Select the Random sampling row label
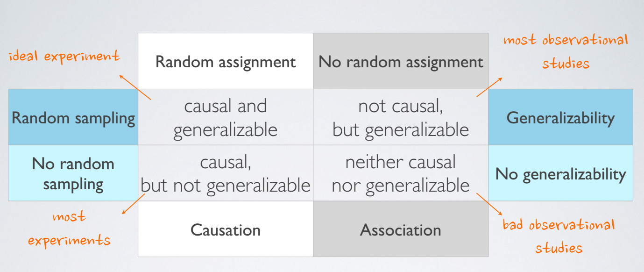 click(x=73, y=117)
